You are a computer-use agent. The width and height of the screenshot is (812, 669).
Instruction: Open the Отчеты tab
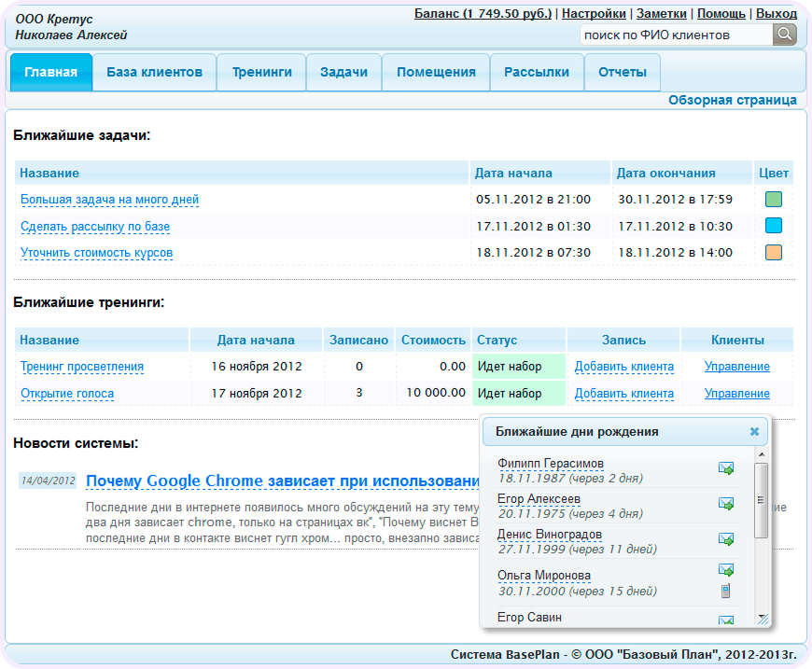[623, 72]
